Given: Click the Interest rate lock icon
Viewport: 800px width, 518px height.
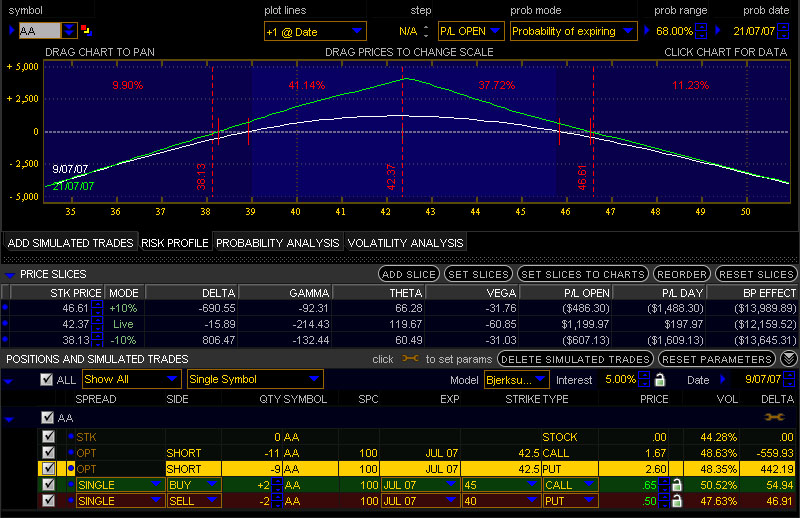Looking at the screenshot, I should 659,380.
